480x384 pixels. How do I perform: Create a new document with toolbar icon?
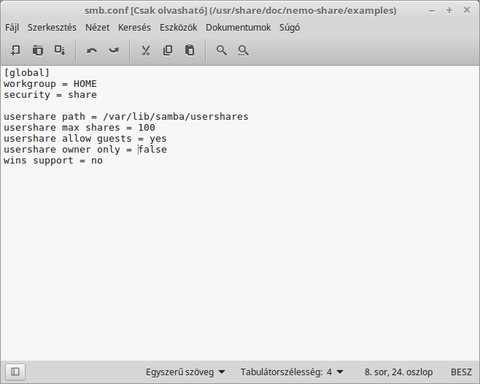[15, 50]
